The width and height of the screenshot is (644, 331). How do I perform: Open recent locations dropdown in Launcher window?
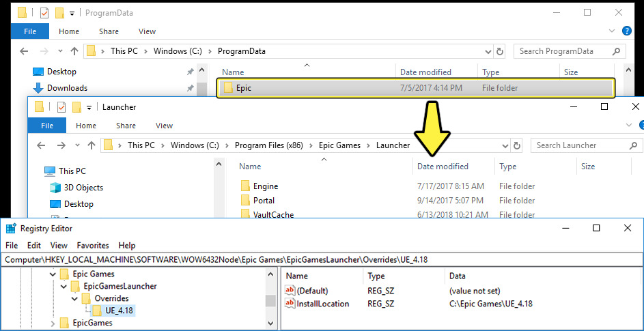77,145
